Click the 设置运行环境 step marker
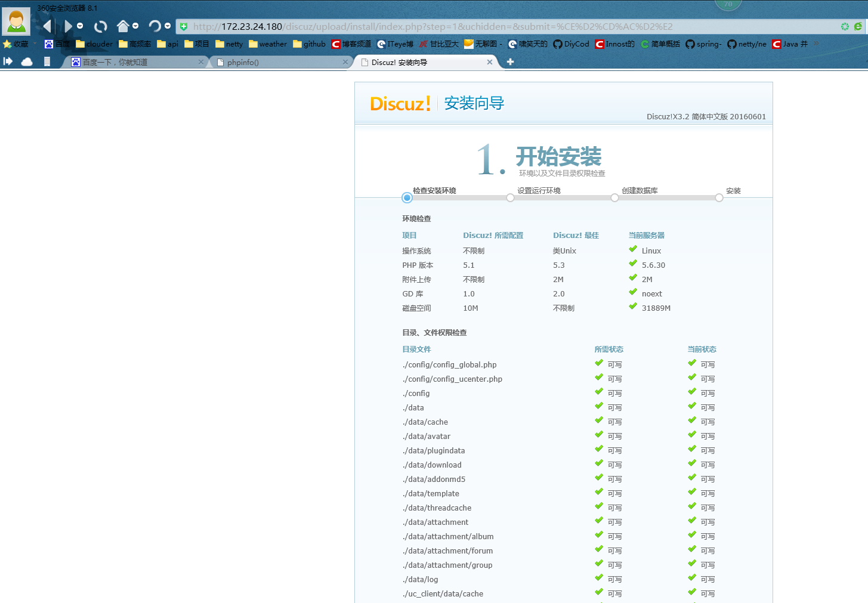 pyautogui.click(x=510, y=197)
